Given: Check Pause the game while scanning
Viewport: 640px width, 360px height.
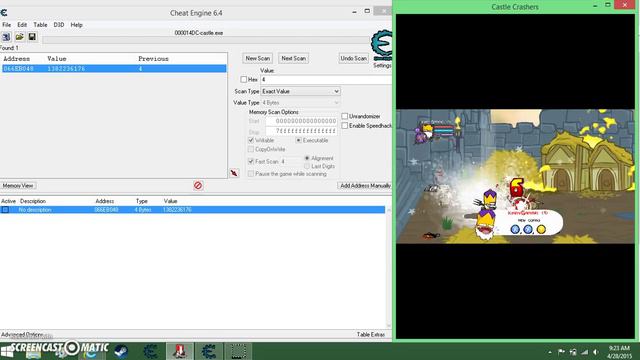Looking at the screenshot, I should (x=251, y=174).
